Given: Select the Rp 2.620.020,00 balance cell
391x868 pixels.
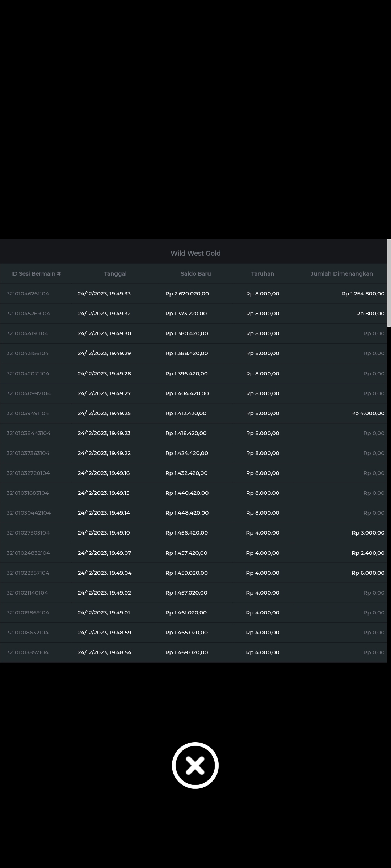Looking at the screenshot, I should pyautogui.click(x=187, y=294).
